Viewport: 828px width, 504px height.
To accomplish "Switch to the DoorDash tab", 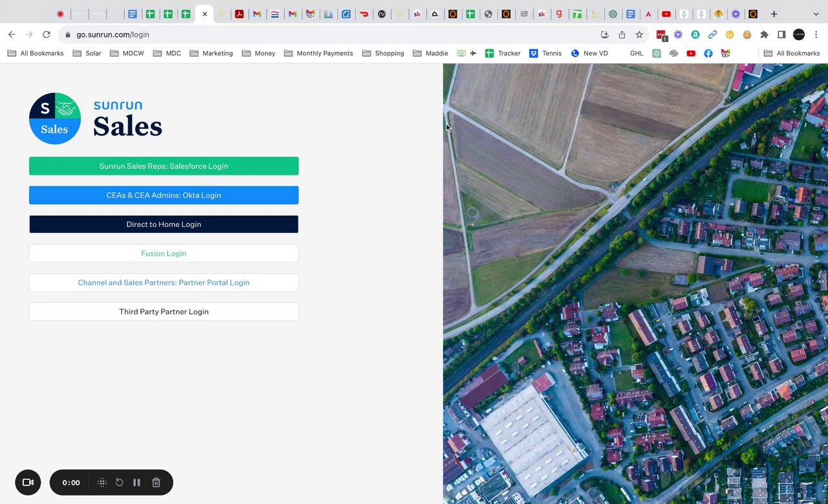I will (x=364, y=14).
